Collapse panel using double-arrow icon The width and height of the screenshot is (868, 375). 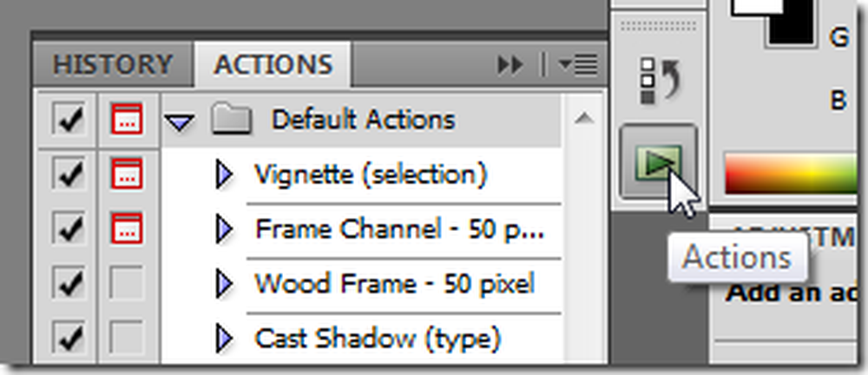click(510, 64)
